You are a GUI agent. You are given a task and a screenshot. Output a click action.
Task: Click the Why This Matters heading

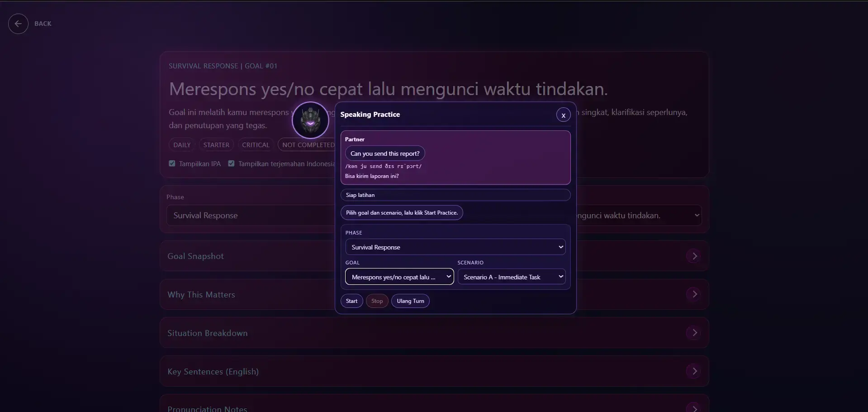pyautogui.click(x=201, y=295)
